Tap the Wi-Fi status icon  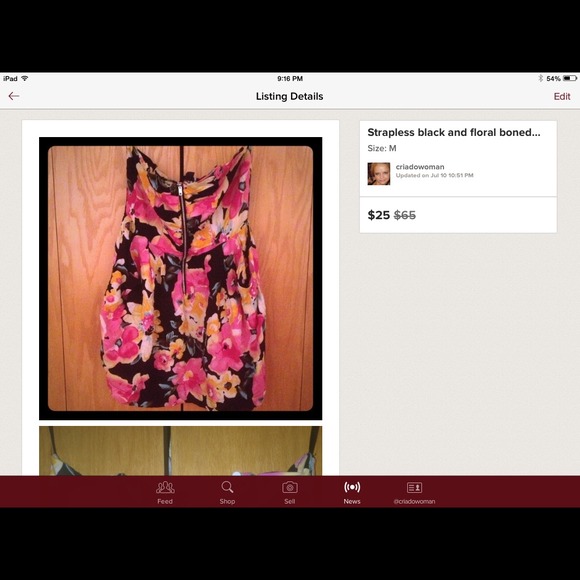click(x=25, y=78)
